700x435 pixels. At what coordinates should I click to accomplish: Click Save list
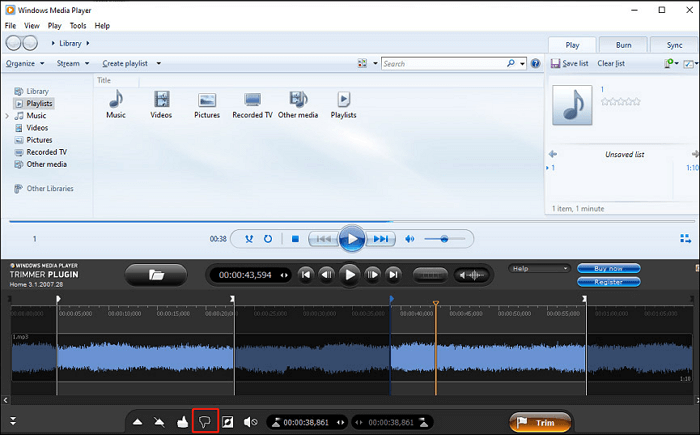(570, 63)
